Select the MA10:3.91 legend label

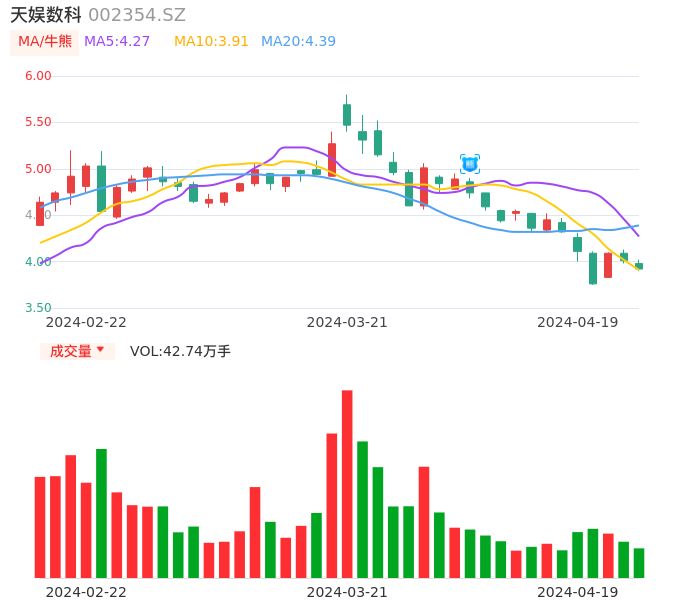point(211,42)
